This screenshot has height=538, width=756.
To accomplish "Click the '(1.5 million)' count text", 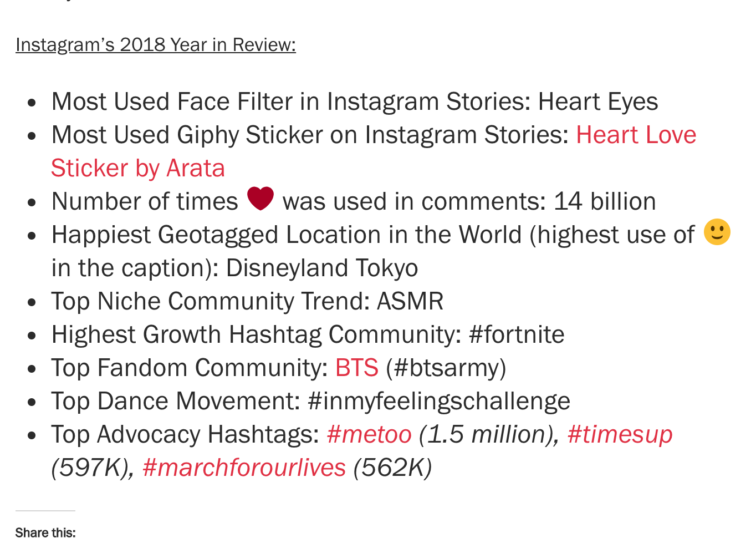I will 489,434.
